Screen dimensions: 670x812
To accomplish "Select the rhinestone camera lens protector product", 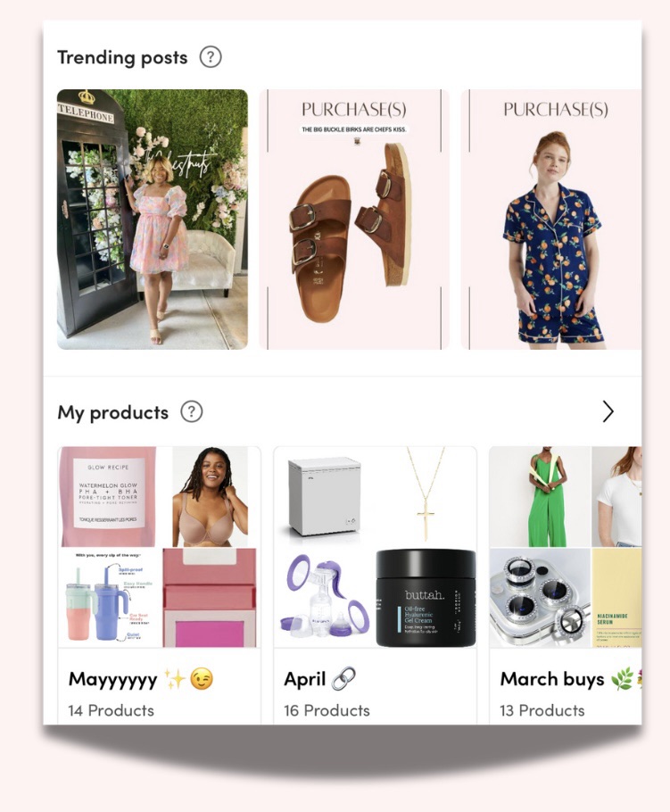I will (540, 598).
